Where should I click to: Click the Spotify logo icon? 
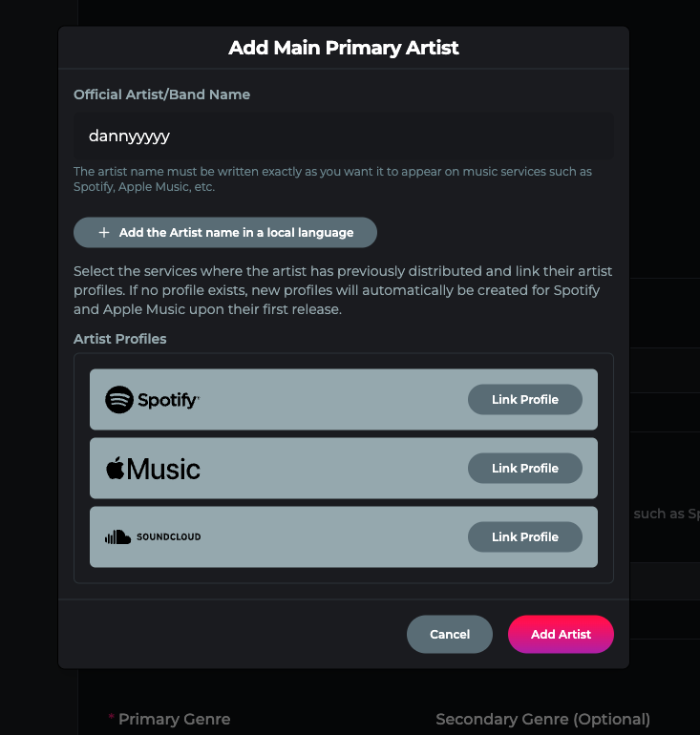[119, 400]
